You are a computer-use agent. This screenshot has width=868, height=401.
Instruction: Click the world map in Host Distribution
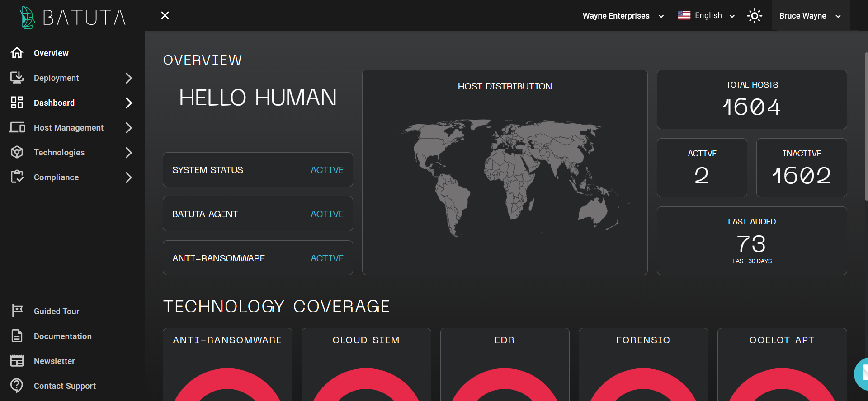tap(505, 176)
